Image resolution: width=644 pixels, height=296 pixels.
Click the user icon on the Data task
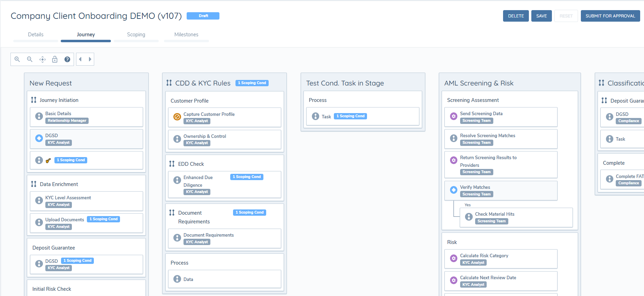[x=177, y=279]
